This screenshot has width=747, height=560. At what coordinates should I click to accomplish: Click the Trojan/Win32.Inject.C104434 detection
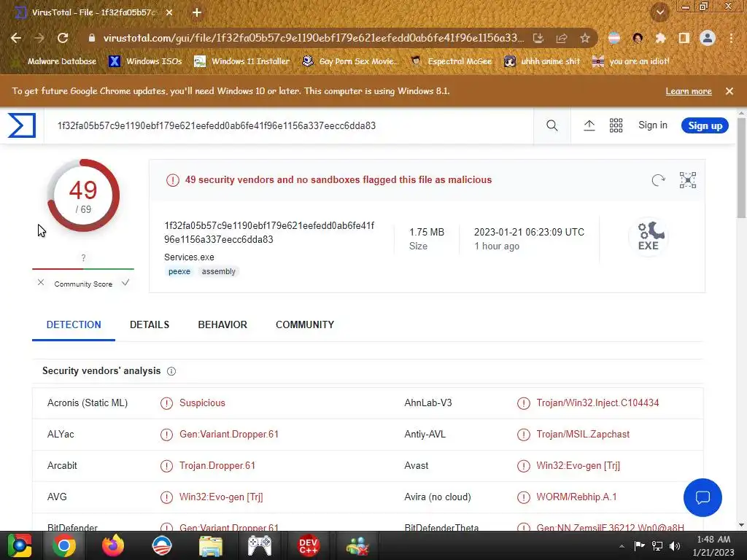coord(597,402)
